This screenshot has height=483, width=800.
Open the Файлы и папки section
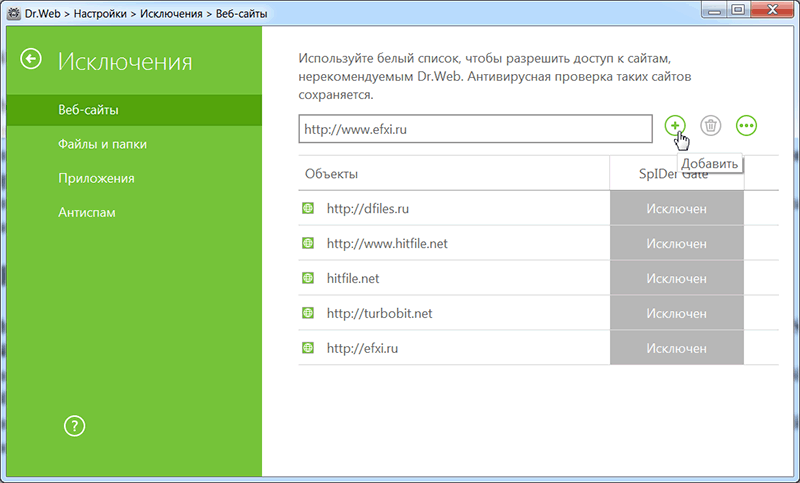pyautogui.click(x=102, y=144)
